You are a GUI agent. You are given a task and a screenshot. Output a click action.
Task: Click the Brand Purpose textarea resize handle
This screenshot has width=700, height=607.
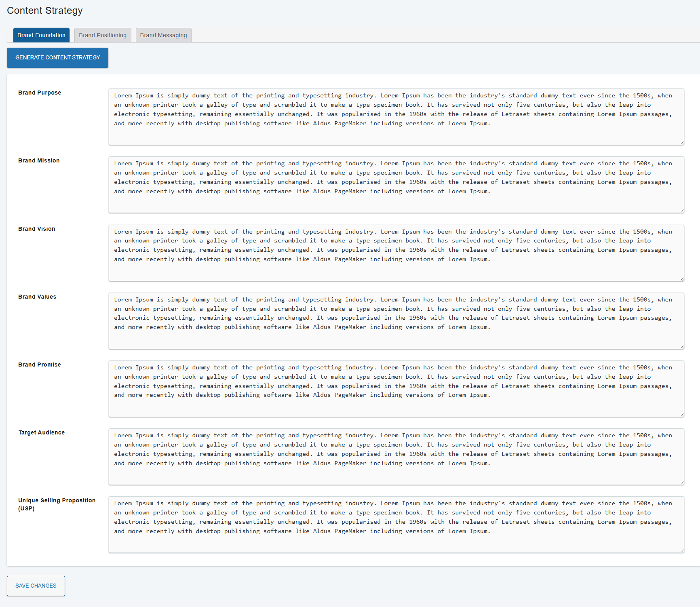coord(682,143)
